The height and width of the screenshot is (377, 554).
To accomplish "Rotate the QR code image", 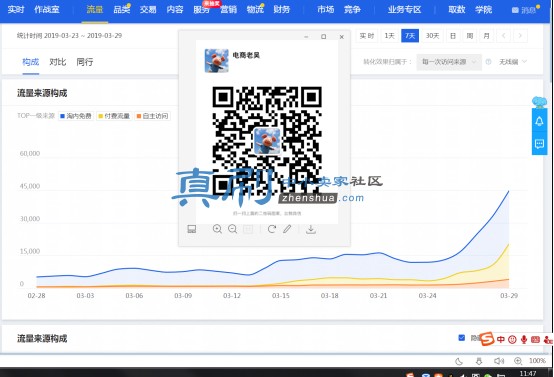I will pos(271,229).
